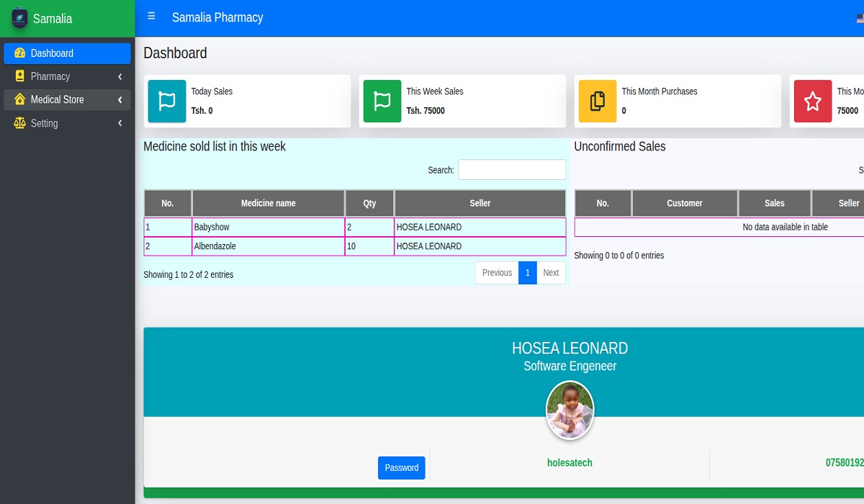The image size is (864, 504).
Task: Toggle sidebar with hamburger menu icon
Action: tap(151, 17)
